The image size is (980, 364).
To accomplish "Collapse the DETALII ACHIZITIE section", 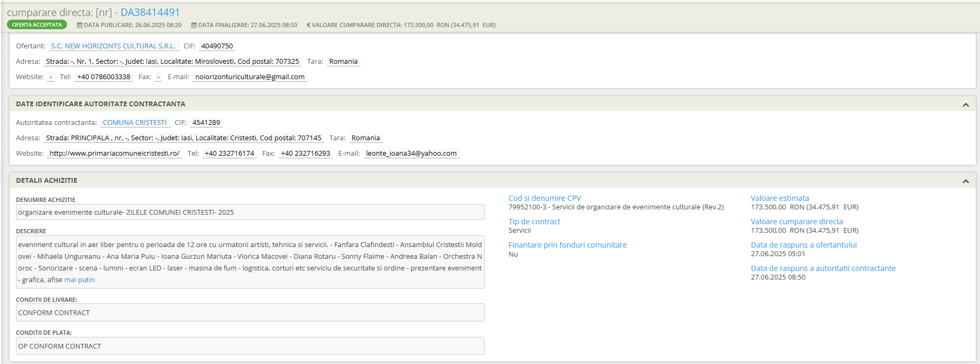I will (x=966, y=181).
